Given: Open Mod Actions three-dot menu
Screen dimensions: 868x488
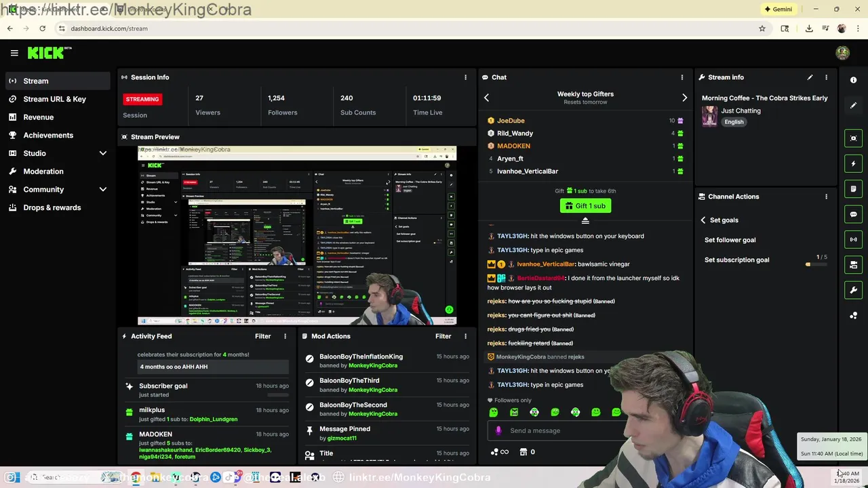Looking at the screenshot, I should (x=465, y=336).
